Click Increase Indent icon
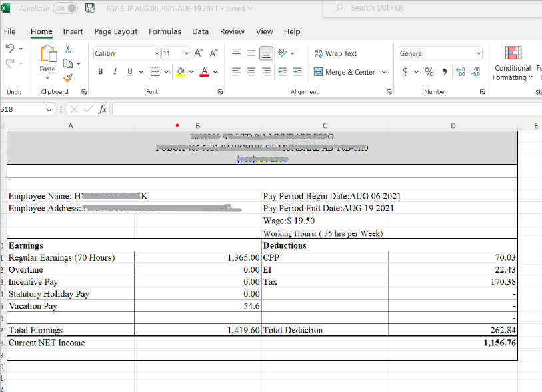 pos(297,71)
